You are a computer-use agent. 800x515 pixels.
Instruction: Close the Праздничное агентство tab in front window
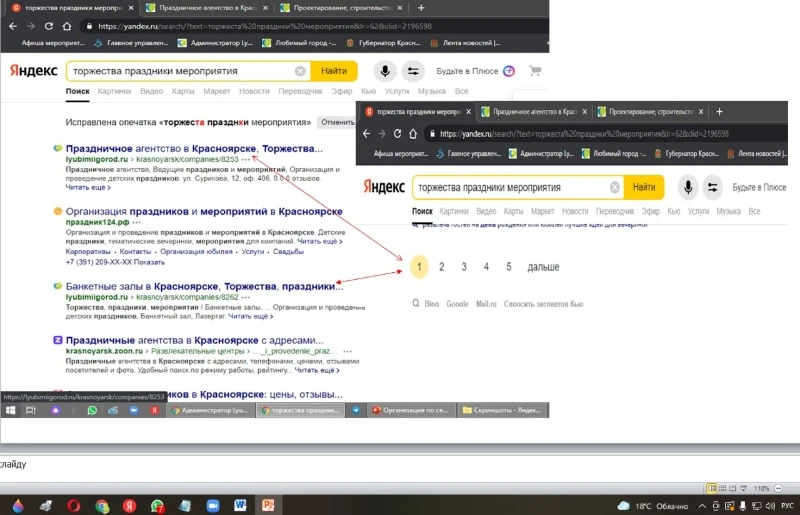click(x=584, y=112)
